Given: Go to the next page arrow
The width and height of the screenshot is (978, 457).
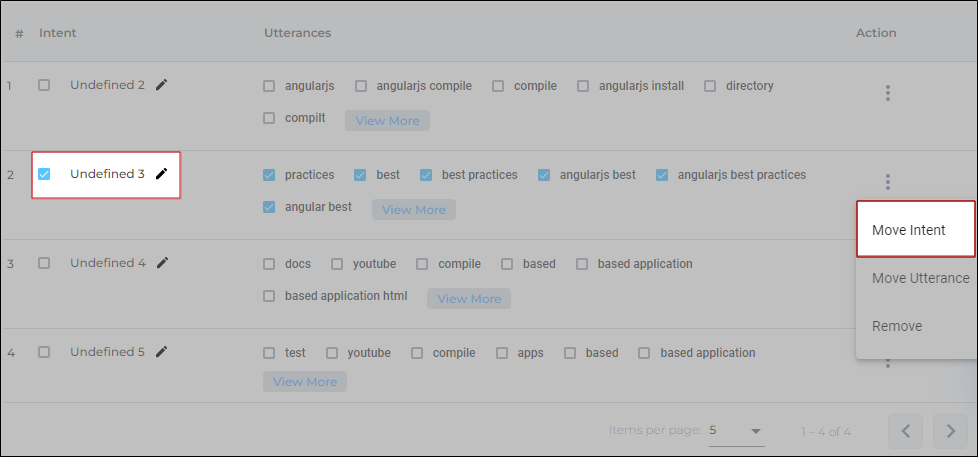Looking at the screenshot, I should (x=950, y=431).
